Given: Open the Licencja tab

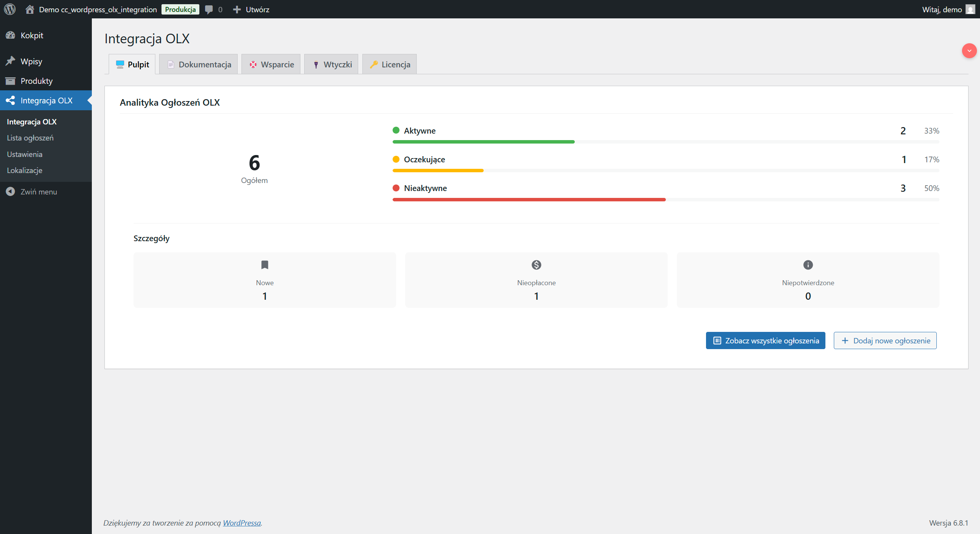Looking at the screenshot, I should [389, 64].
